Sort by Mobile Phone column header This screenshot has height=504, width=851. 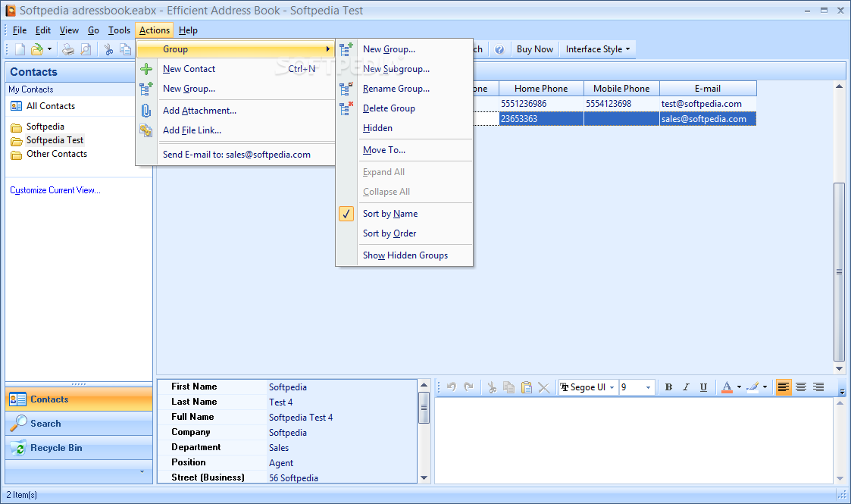(621, 89)
